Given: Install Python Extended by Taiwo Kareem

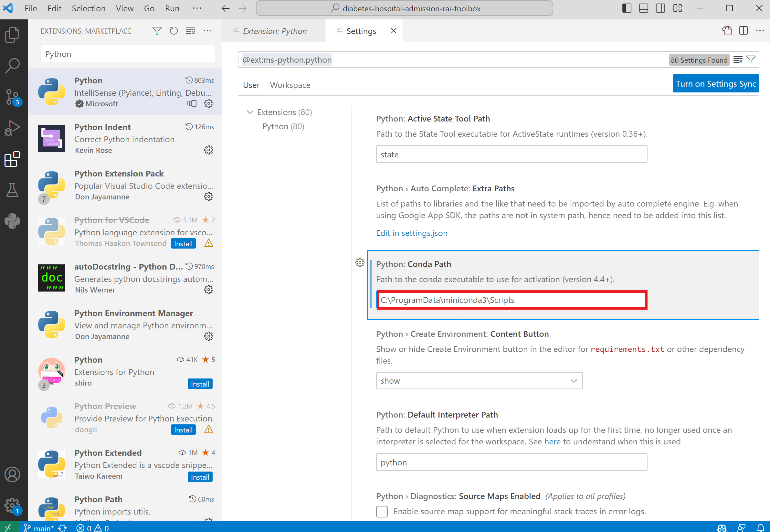Looking at the screenshot, I should (200, 477).
